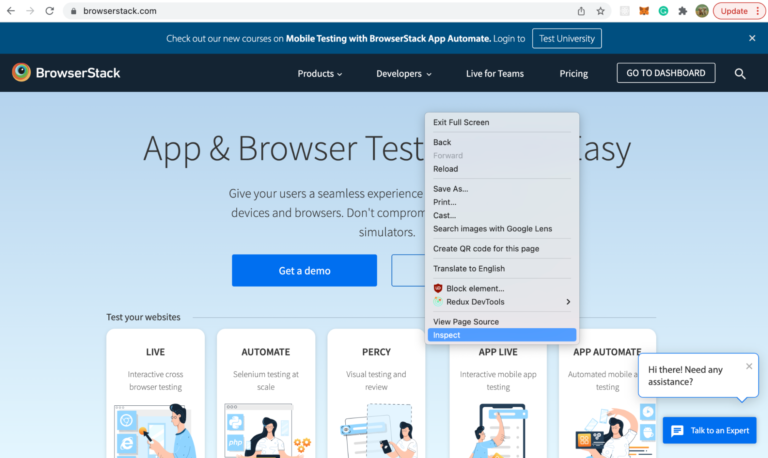This screenshot has width=768, height=458.
Task: Expand the Redux DevTools submenu arrow
Action: tap(568, 302)
